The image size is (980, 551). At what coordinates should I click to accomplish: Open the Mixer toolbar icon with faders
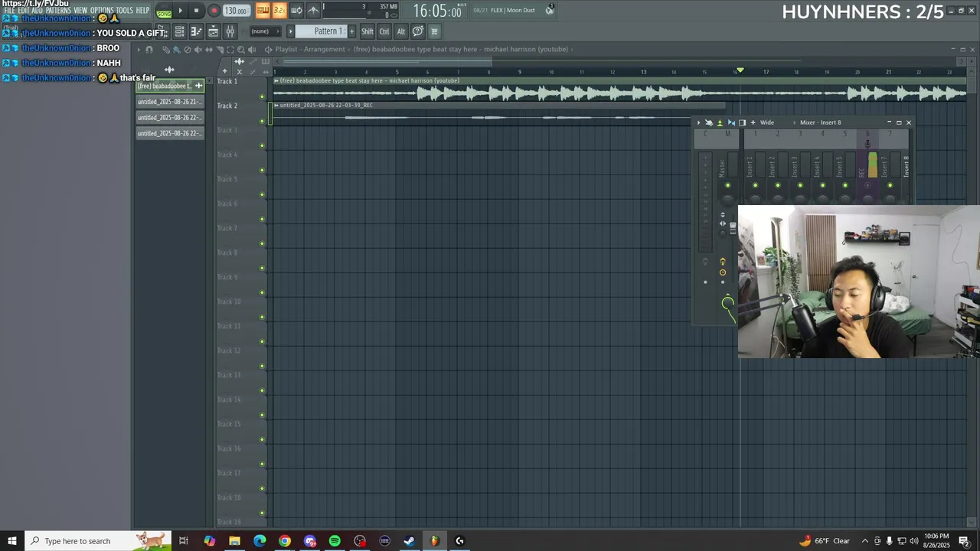(x=230, y=31)
